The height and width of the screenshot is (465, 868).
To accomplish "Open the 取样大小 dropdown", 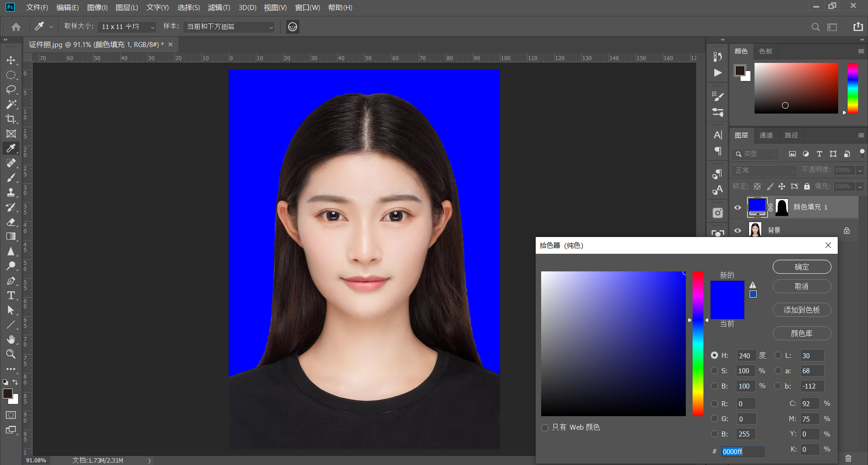I will [127, 27].
